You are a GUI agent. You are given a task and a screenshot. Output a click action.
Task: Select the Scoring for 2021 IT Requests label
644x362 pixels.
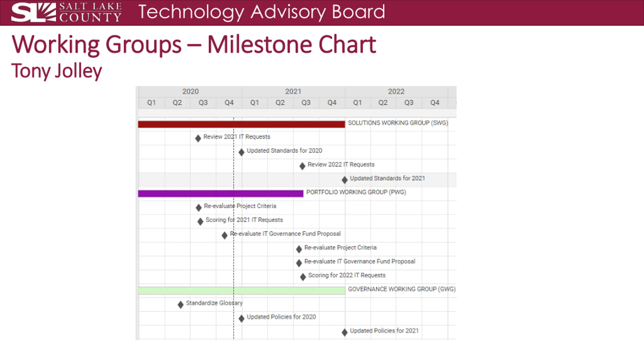(244, 220)
